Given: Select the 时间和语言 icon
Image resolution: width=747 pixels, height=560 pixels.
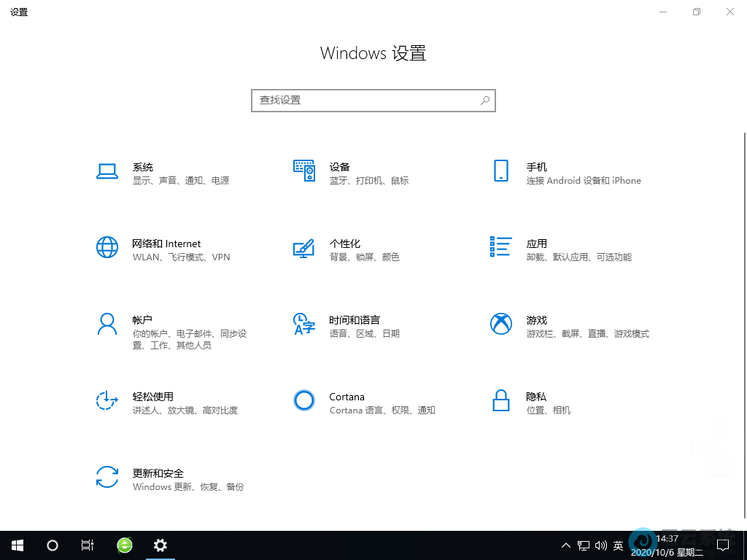Looking at the screenshot, I should (x=303, y=324).
